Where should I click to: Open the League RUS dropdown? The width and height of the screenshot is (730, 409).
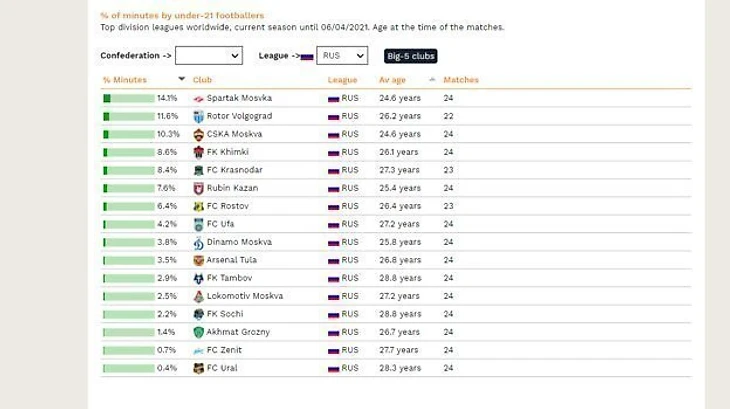click(342, 56)
